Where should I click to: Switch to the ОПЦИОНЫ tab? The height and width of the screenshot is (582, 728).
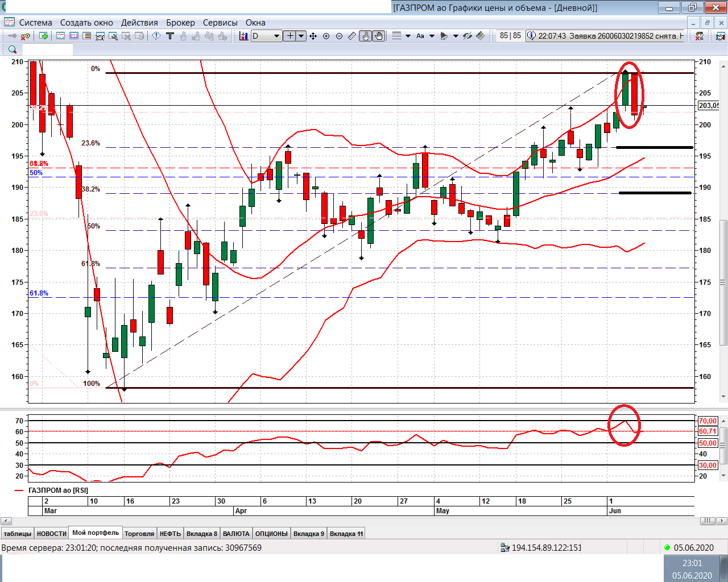(x=271, y=534)
